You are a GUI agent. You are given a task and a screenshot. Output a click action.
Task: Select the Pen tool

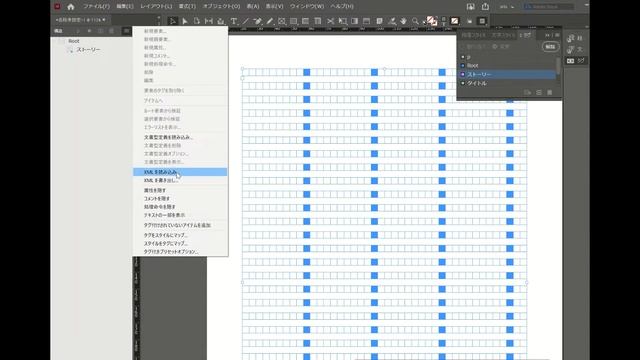point(258,21)
